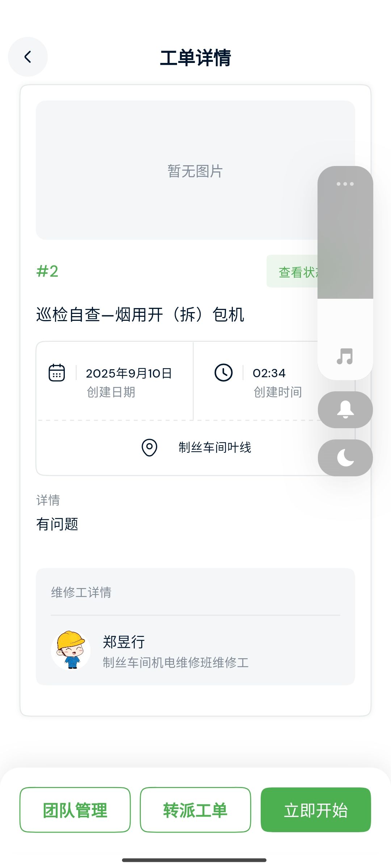Tap the 02:34 creation time
391x868 pixels.
click(269, 373)
